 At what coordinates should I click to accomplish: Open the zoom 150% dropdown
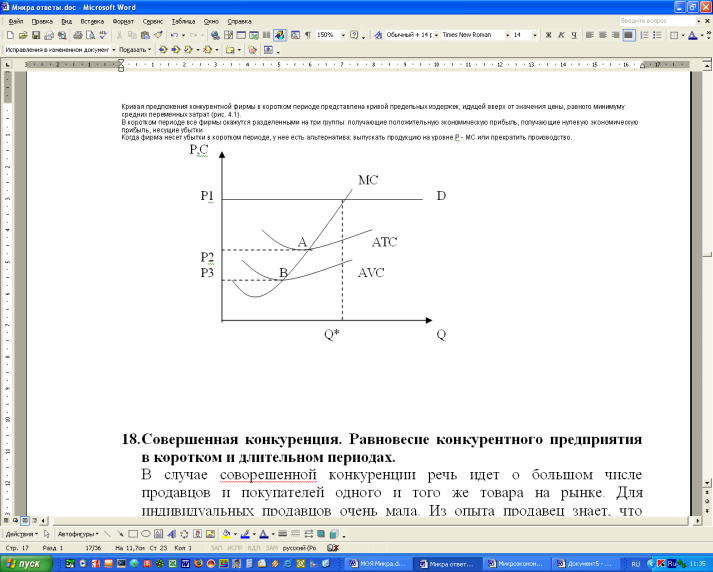(x=343, y=35)
